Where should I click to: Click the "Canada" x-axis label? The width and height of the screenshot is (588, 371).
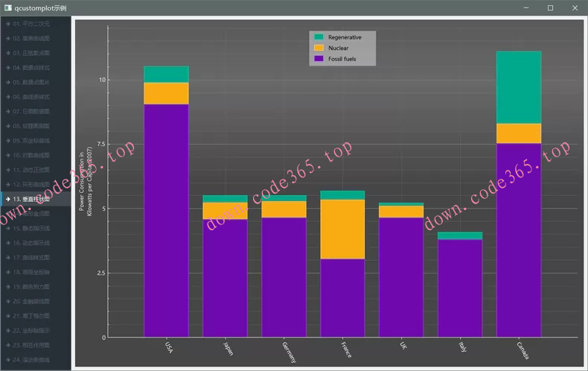523,350
